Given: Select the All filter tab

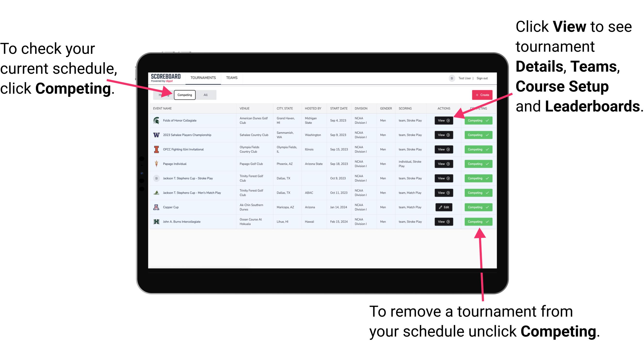Looking at the screenshot, I should coord(205,95).
